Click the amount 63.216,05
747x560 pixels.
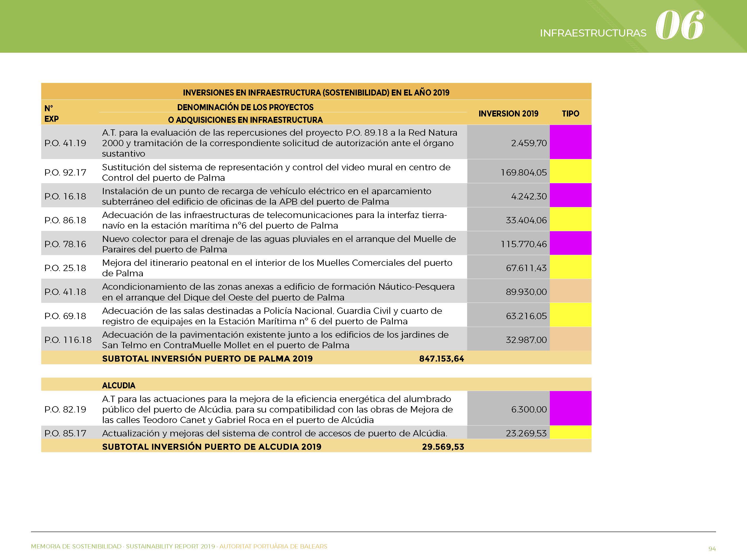[x=526, y=316]
